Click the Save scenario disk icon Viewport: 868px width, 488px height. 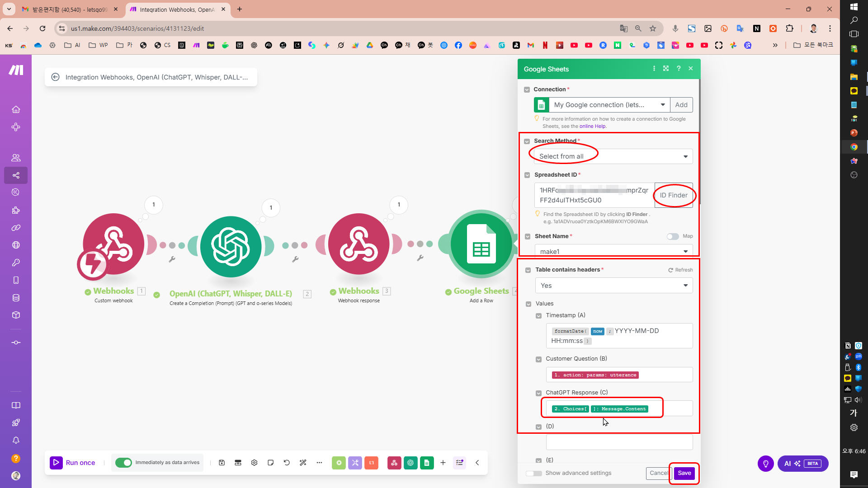click(222, 463)
